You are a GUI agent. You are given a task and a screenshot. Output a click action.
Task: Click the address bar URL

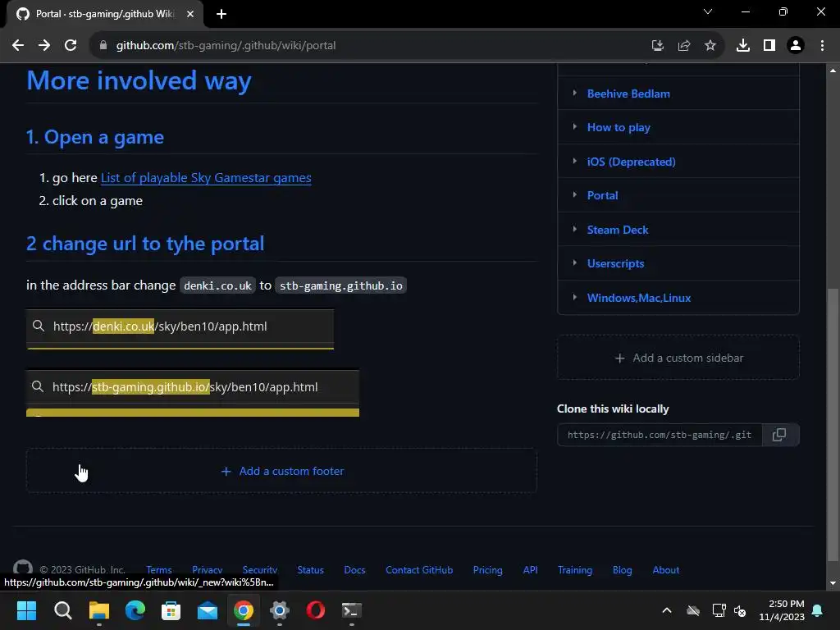click(x=226, y=46)
